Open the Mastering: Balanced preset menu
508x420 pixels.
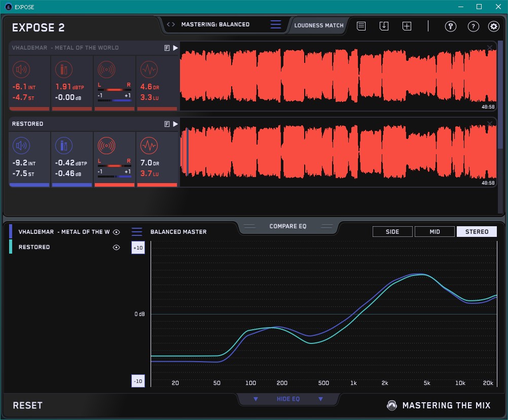tap(215, 24)
